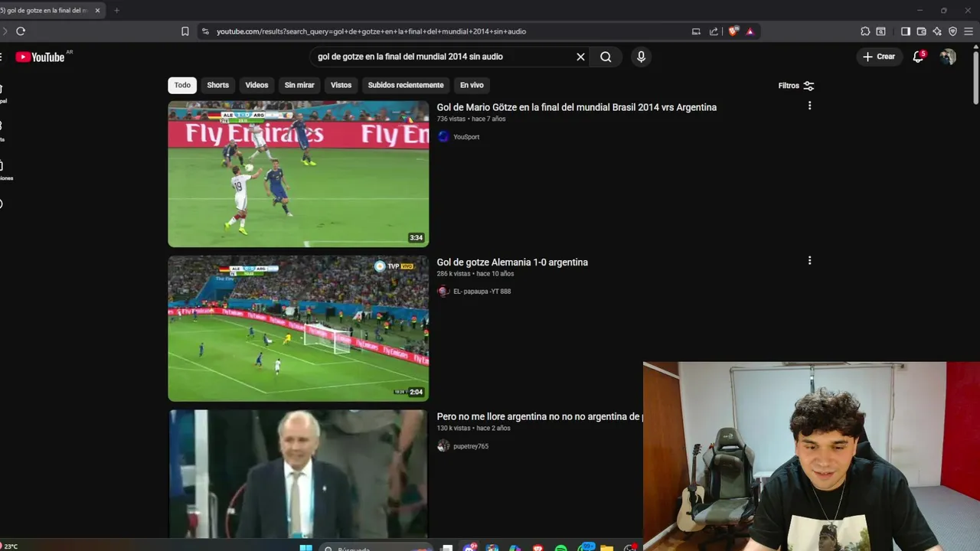Open the account avatar menu
This screenshot has height=551, width=980.
pyautogui.click(x=948, y=57)
